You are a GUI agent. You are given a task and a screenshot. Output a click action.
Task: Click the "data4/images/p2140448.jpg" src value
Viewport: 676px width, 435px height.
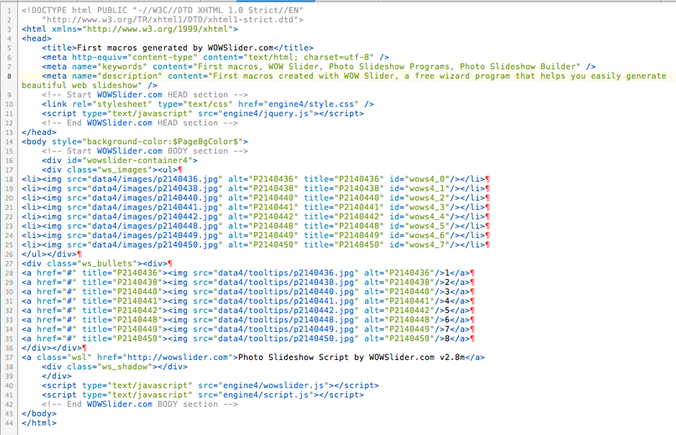(155, 226)
